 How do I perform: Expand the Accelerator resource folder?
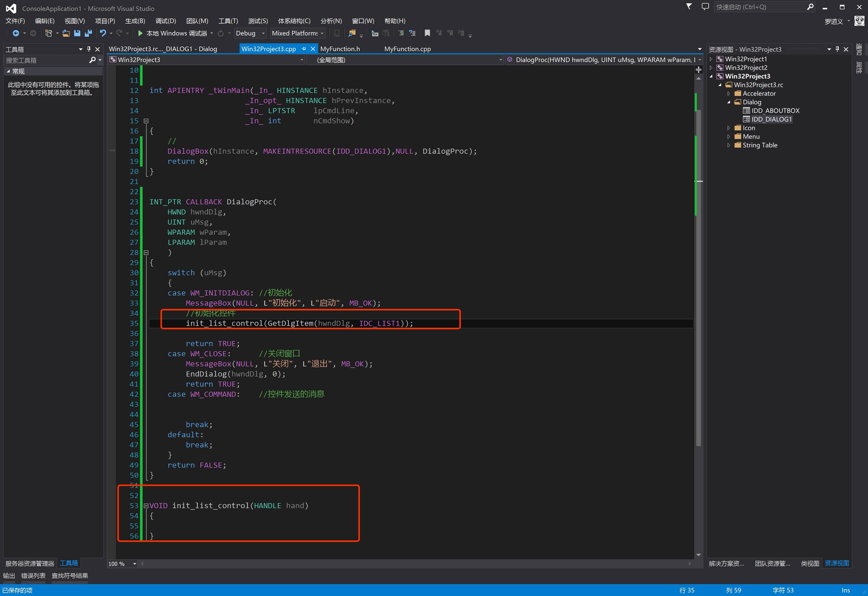[729, 93]
